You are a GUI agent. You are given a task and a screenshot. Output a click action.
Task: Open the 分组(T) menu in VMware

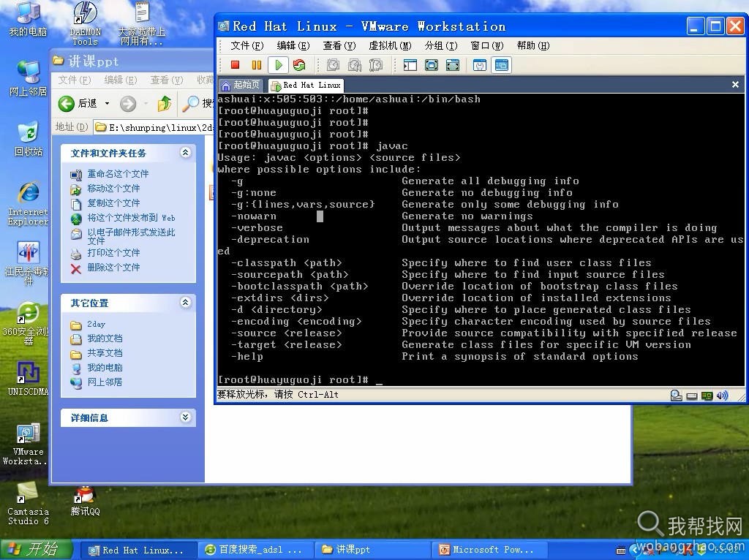pyautogui.click(x=441, y=46)
